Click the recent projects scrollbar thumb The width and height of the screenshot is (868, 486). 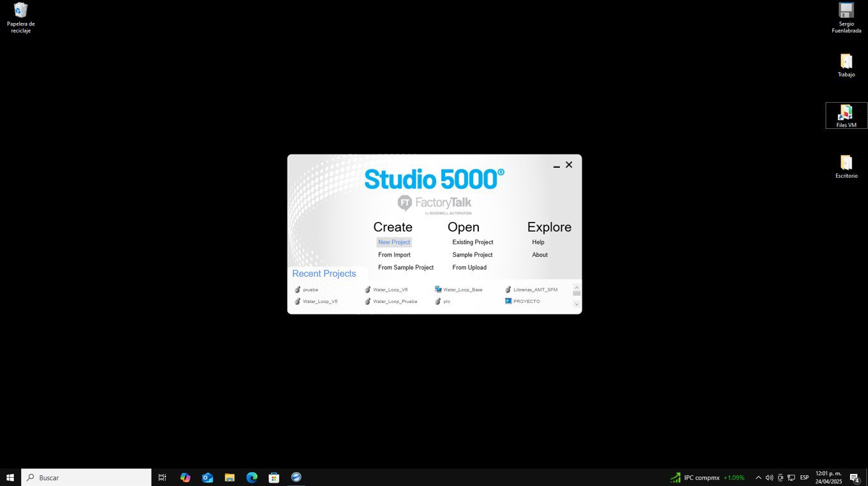click(577, 293)
